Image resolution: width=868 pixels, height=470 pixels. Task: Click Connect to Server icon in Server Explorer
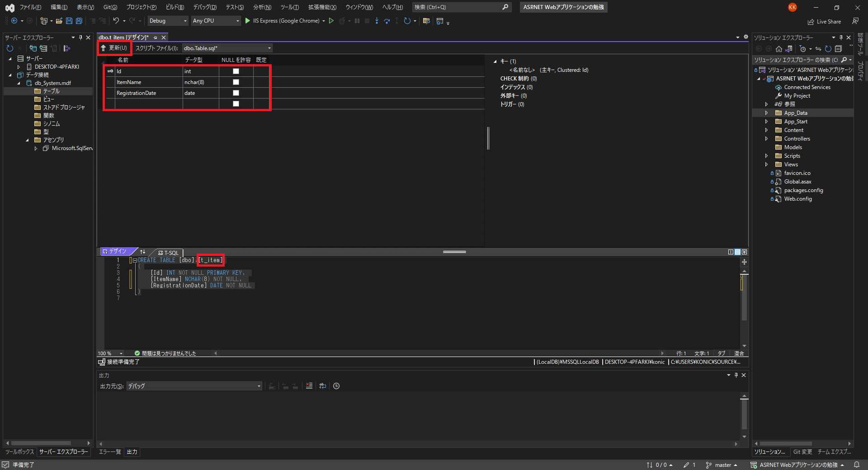[43, 48]
